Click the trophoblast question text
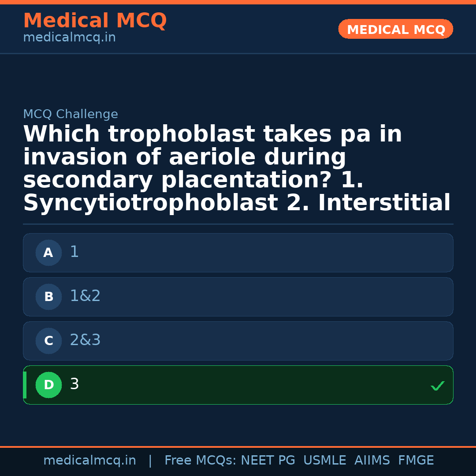 coord(237,169)
